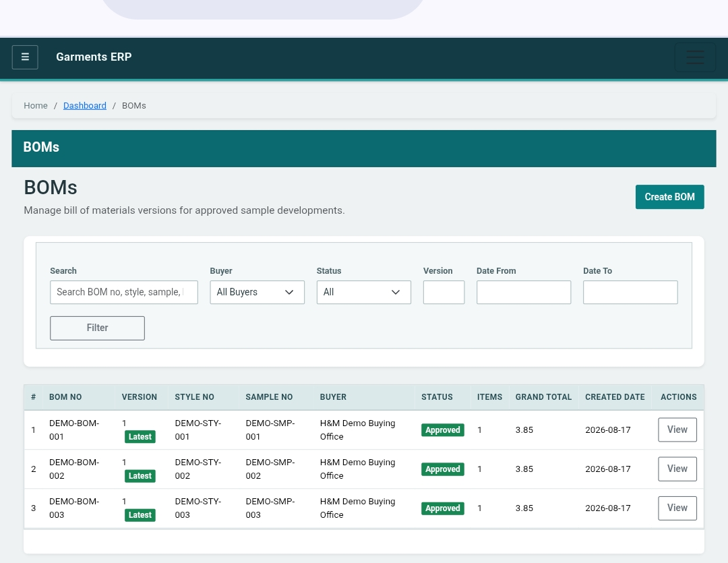Click the DEMO-BOM-003 cell
Image resolution: width=728 pixels, height=563 pixels.
74,508
